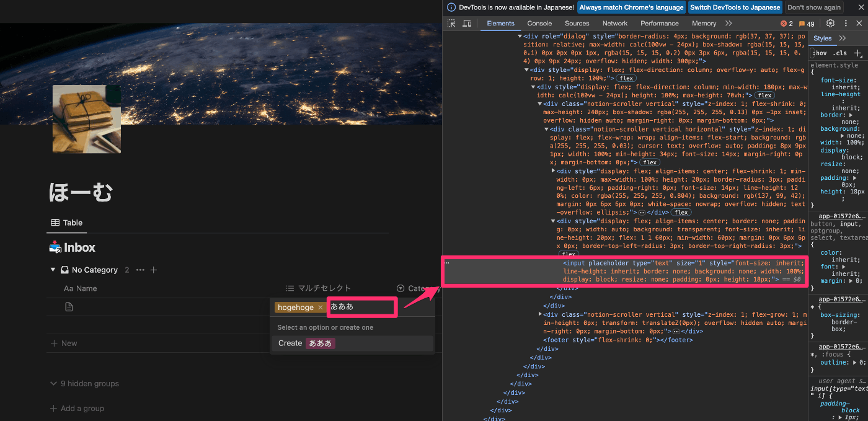Click the No Category inbox tray icon

(64, 270)
